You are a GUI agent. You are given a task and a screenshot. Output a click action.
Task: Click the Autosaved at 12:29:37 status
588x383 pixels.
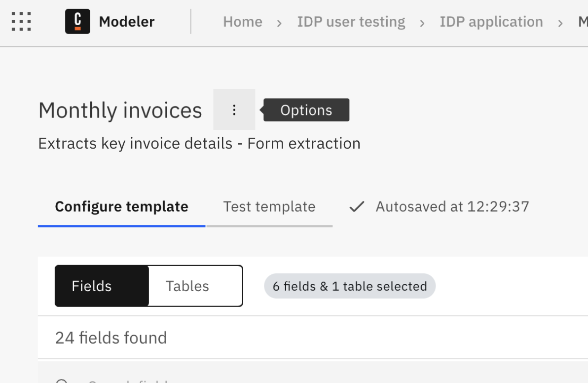pyautogui.click(x=452, y=206)
